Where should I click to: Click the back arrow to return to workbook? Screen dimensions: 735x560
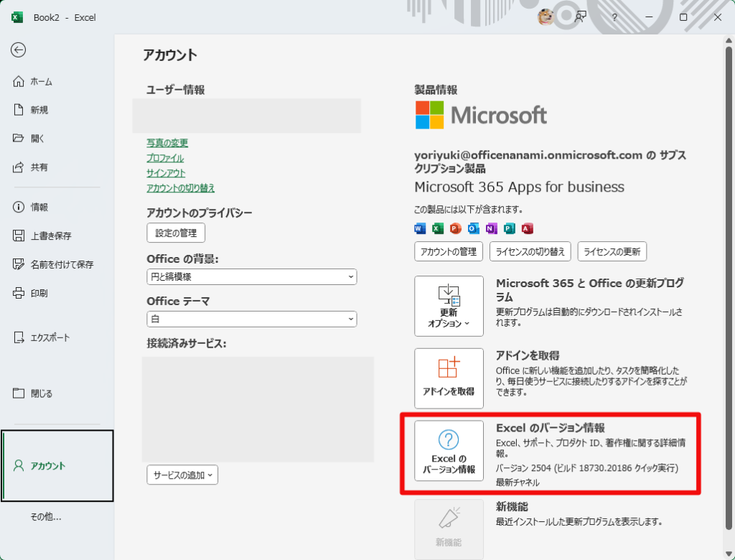pyautogui.click(x=19, y=50)
